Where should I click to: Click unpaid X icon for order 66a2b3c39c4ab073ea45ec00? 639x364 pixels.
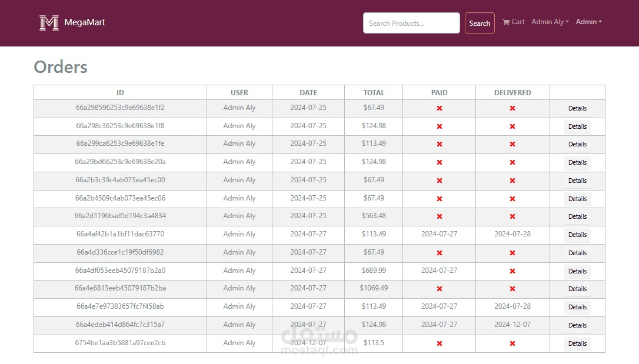(x=440, y=181)
